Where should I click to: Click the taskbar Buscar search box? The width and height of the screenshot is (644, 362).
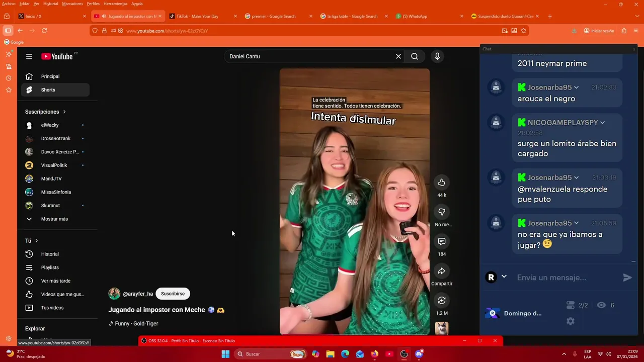271,354
